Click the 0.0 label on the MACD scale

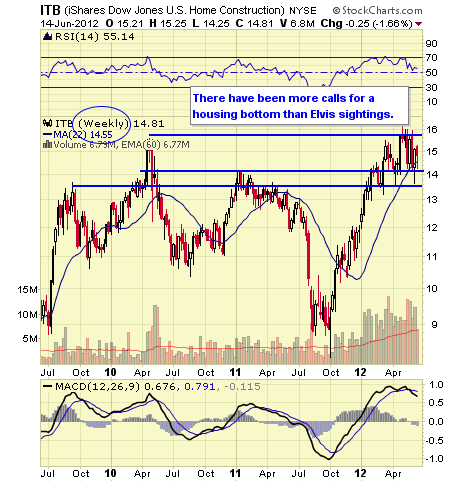coord(437,422)
